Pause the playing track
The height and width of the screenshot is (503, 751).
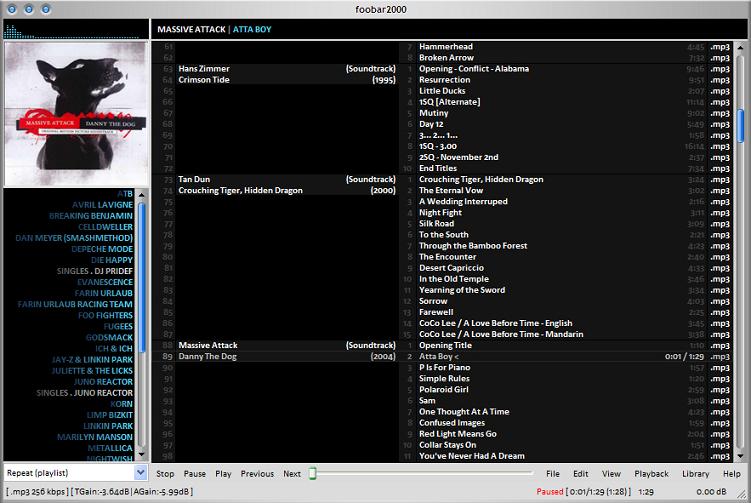(194, 474)
